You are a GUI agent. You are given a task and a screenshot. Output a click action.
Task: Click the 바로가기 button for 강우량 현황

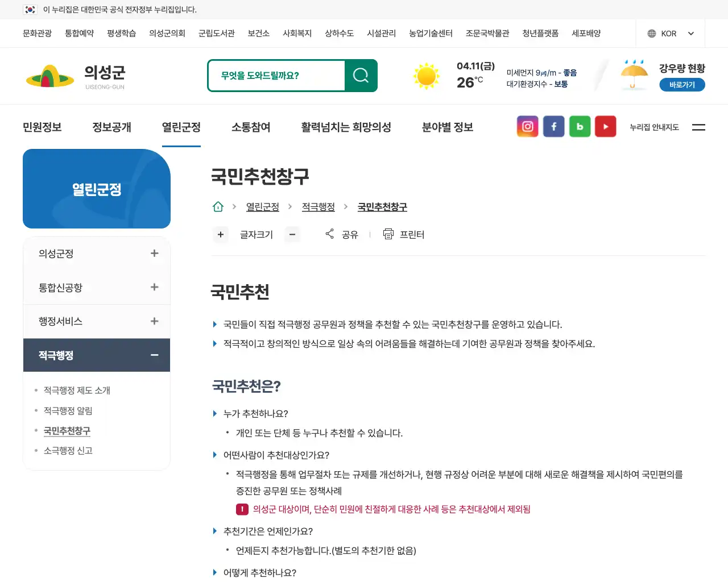(x=682, y=84)
